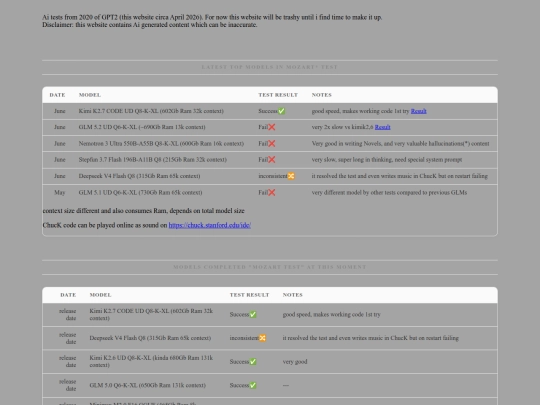Click the orange shuffle icon in the June Deepseek V4 row
Viewport: 540px width, 405px height.
click(x=291, y=176)
